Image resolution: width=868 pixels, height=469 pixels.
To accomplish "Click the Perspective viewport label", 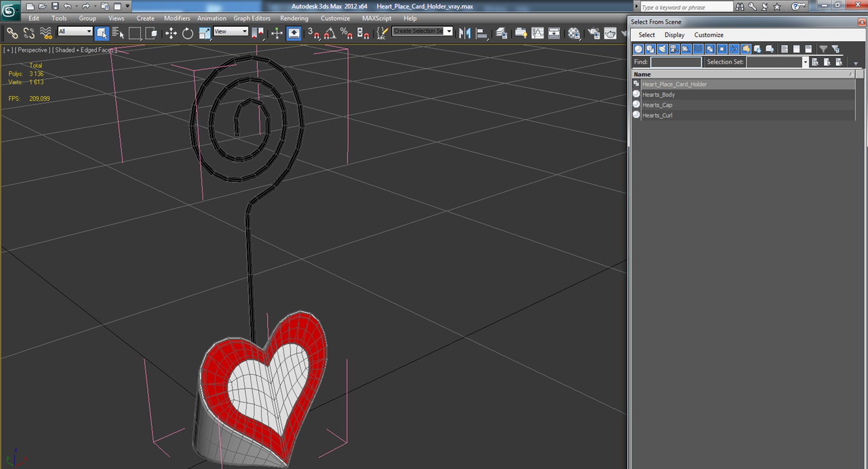I will (32, 50).
